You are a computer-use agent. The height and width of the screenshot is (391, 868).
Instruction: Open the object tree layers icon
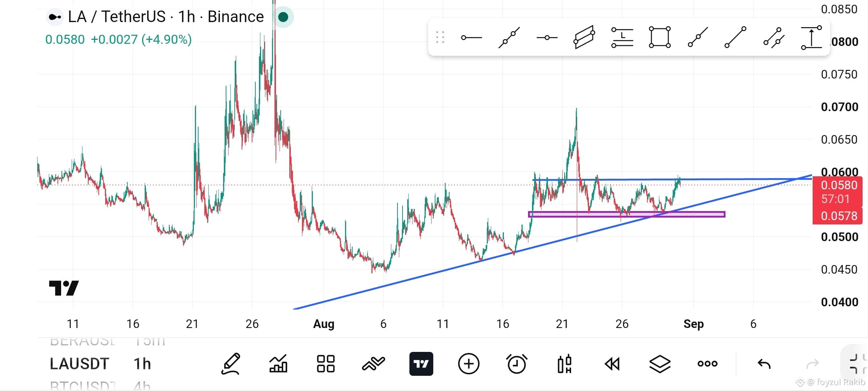[x=660, y=364]
